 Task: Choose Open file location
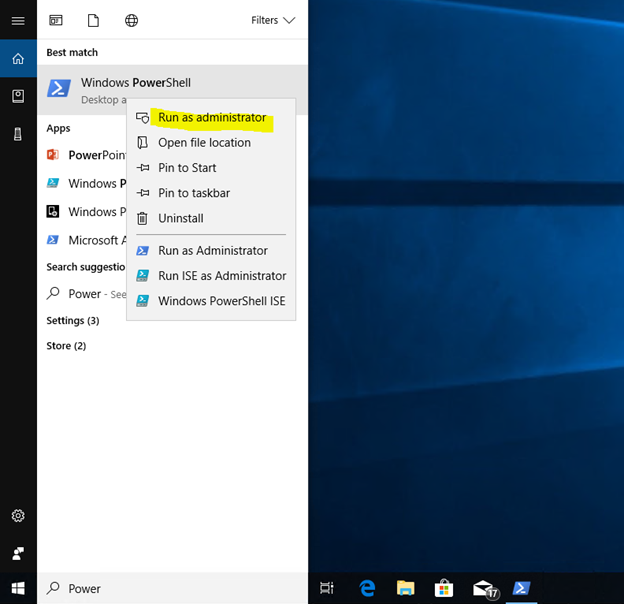pyautogui.click(x=211, y=143)
